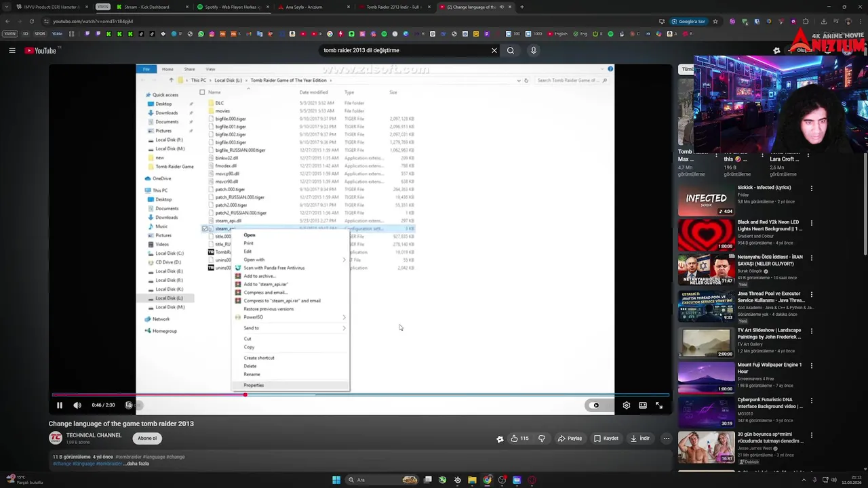Screen dimensions: 868x488
Task: Open the taskbar clock showing 21:12
Action: tap(852, 480)
